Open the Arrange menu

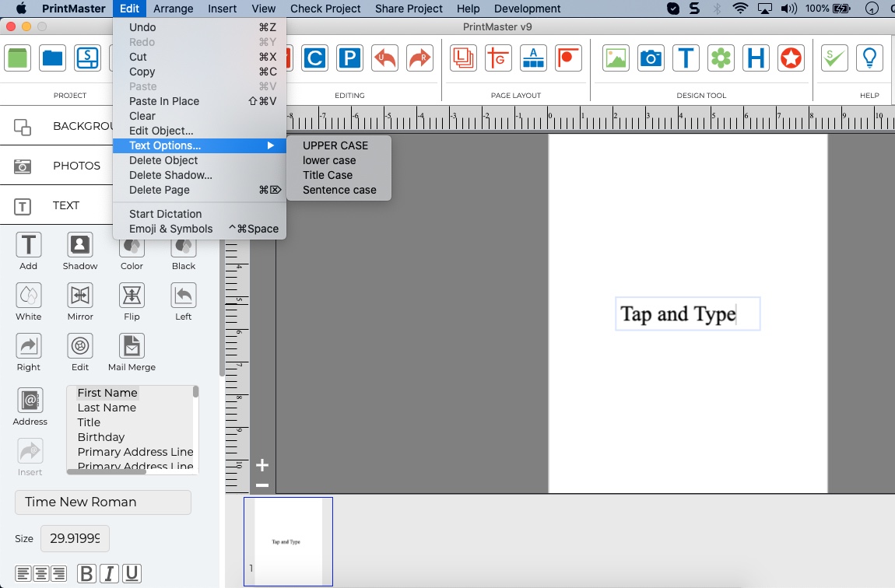[173, 9]
